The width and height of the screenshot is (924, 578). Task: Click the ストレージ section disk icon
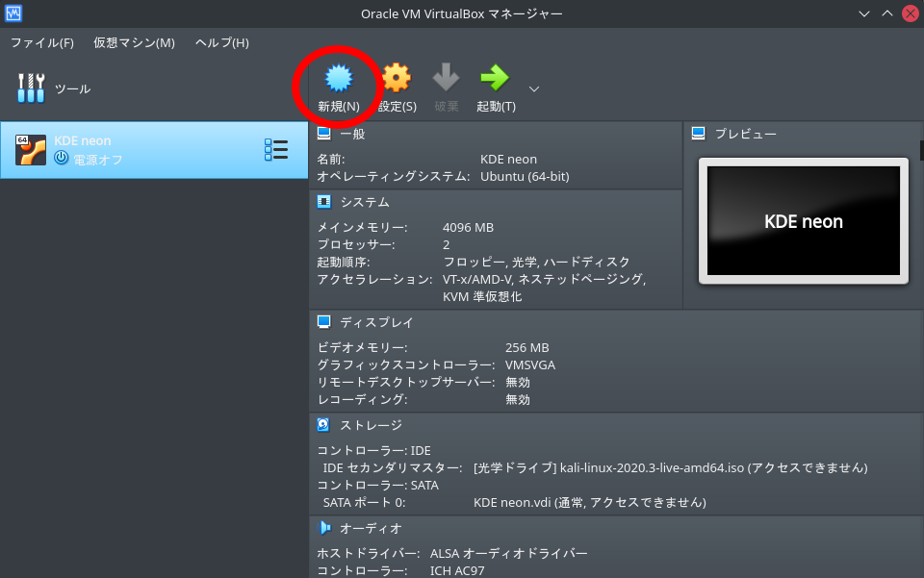323,424
